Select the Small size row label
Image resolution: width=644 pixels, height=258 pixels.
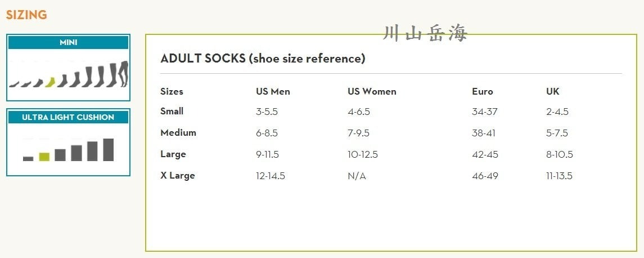pos(172,112)
